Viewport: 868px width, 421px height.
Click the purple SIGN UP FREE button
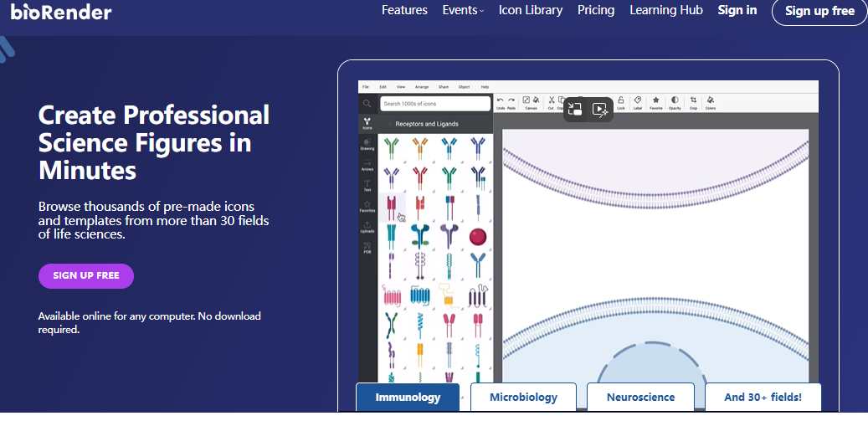[x=86, y=275]
